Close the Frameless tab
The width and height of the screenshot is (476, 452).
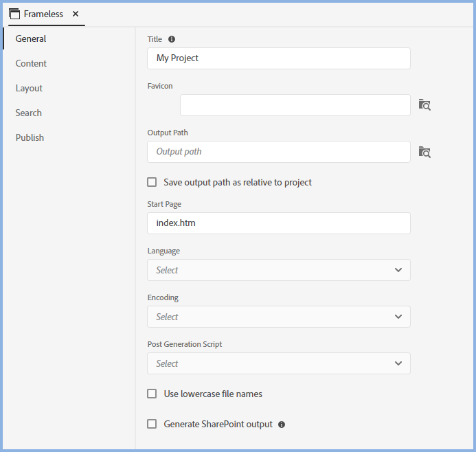coord(76,14)
